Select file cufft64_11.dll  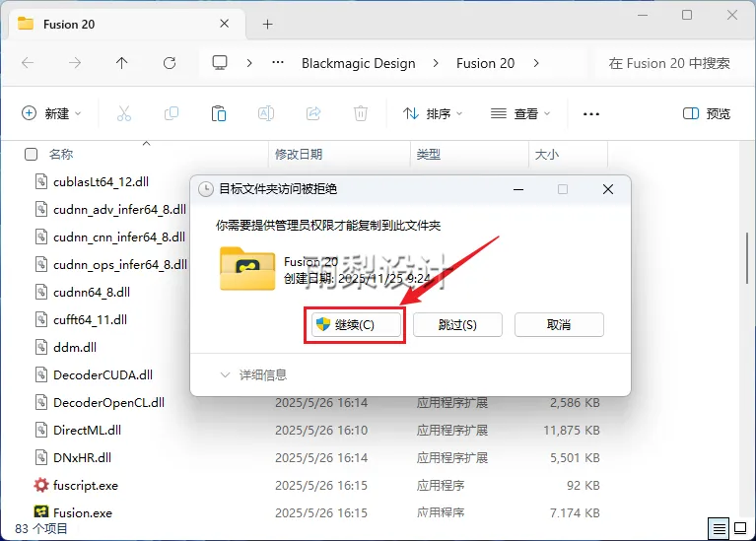(x=90, y=319)
